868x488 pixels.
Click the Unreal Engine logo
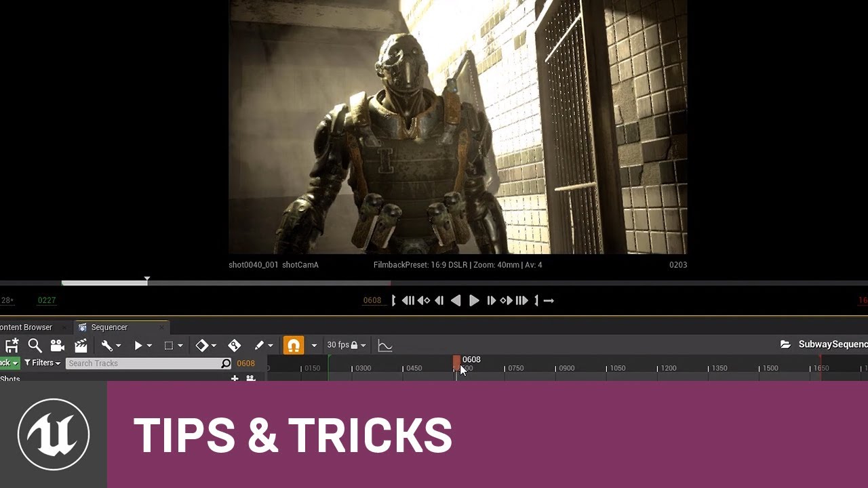(54, 434)
